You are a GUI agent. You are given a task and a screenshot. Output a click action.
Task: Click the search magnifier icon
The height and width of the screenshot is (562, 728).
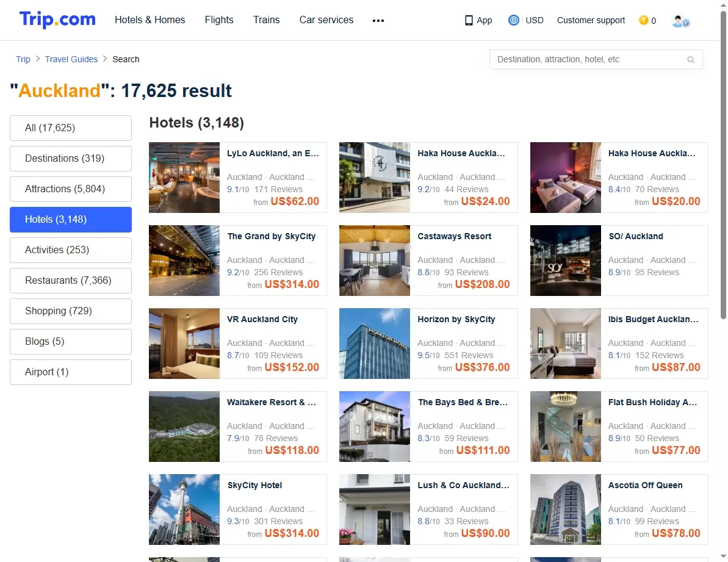pos(691,59)
